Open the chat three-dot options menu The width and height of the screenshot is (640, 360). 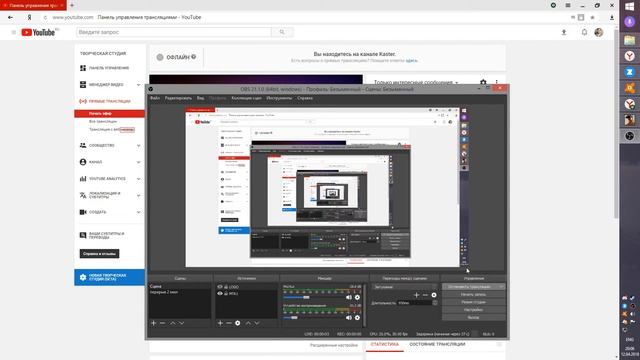(497, 82)
